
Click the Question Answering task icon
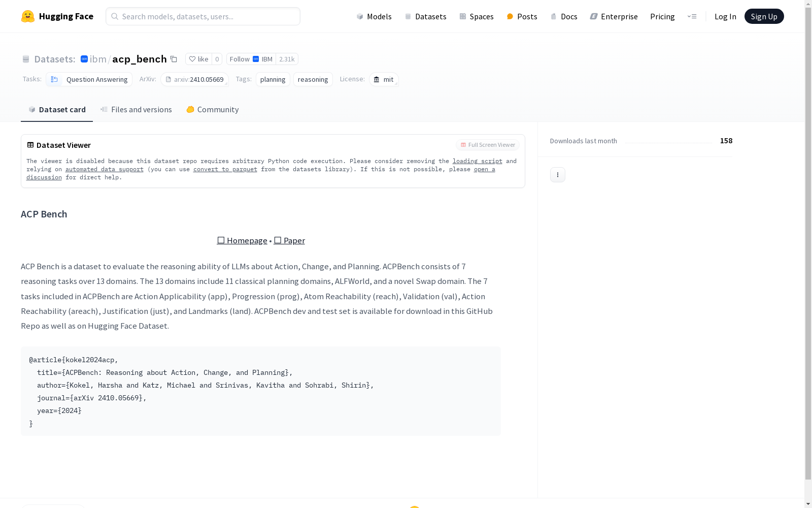pos(54,79)
